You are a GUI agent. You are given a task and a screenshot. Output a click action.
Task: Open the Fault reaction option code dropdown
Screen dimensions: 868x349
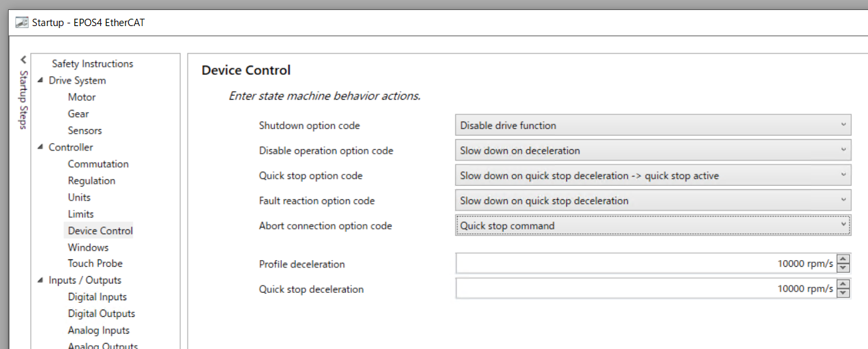(654, 201)
